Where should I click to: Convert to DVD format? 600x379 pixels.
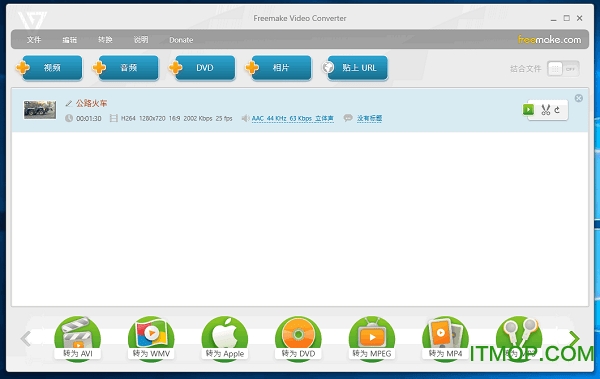(298, 339)
